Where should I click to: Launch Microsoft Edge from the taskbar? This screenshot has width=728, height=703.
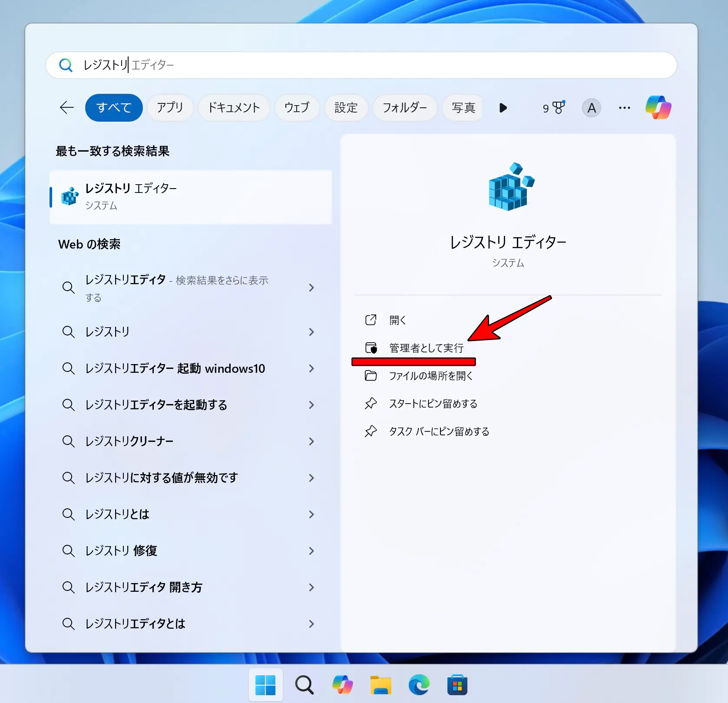tap(419, 684)
